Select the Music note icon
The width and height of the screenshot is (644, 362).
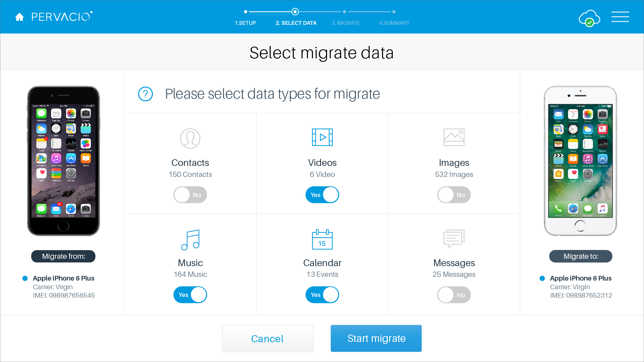tap(190, 240)
